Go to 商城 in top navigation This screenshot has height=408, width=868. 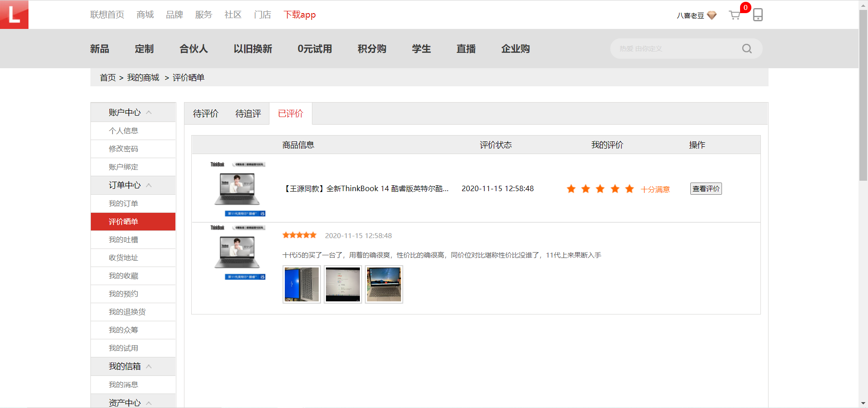[x=145, y=15]
